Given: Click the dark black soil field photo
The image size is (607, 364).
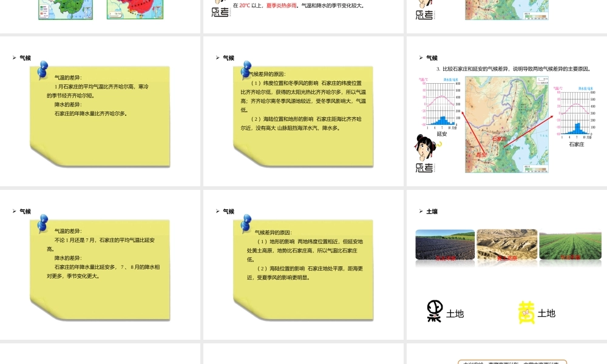Looking at the screenshot, I should (445, 245).
